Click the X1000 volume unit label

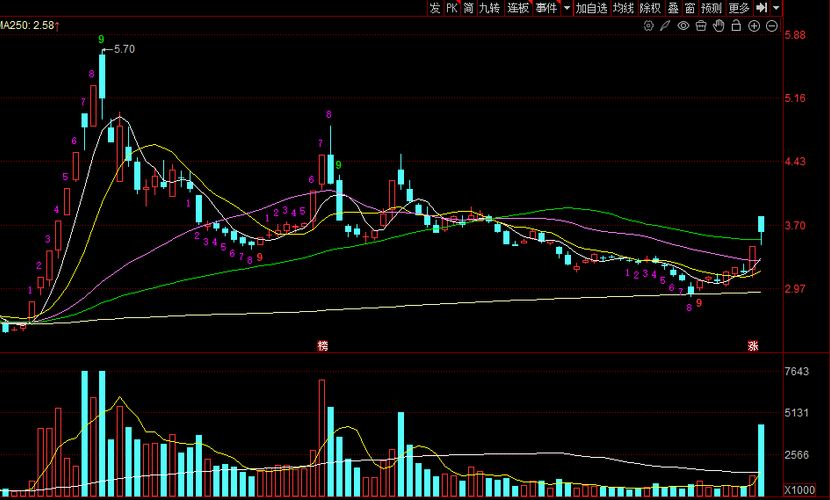(799, 490)
